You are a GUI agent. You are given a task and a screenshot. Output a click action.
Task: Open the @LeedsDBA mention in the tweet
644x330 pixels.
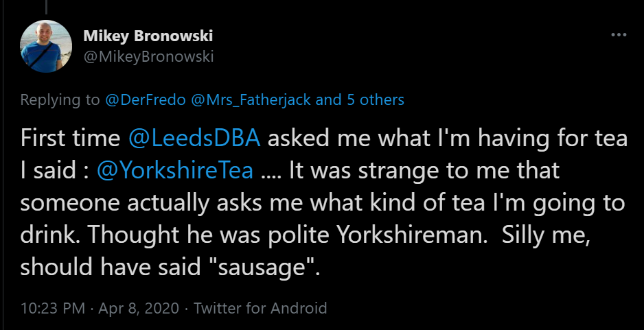(195, 139)
